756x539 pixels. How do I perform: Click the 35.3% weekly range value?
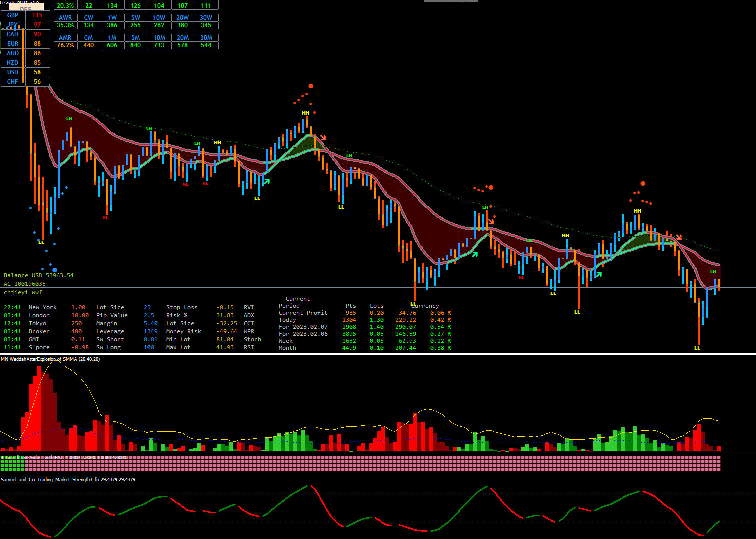65,25
